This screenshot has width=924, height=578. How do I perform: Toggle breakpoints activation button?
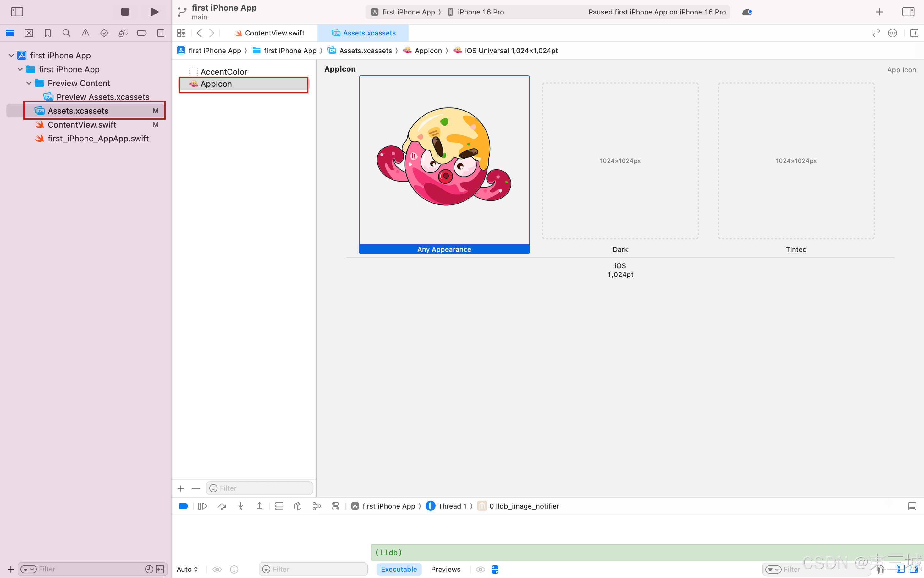coord(183,506)
